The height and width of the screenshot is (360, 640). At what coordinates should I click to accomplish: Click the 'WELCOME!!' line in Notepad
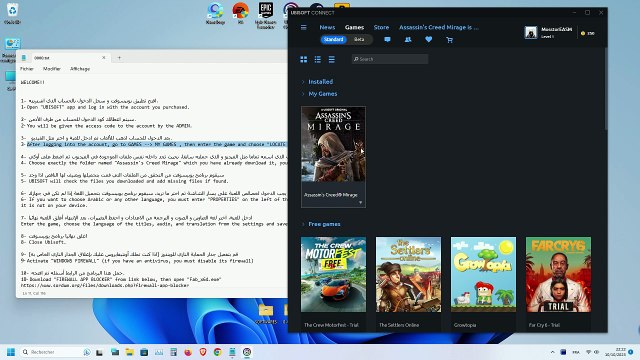[33, 82]
